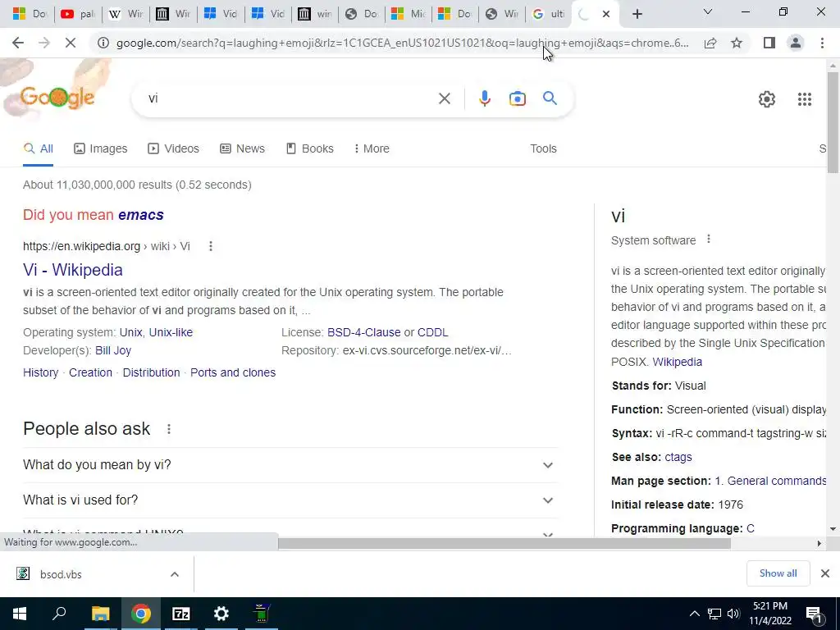Jump to Creation section link
840x630 pixels.
(x=90, y=373)
